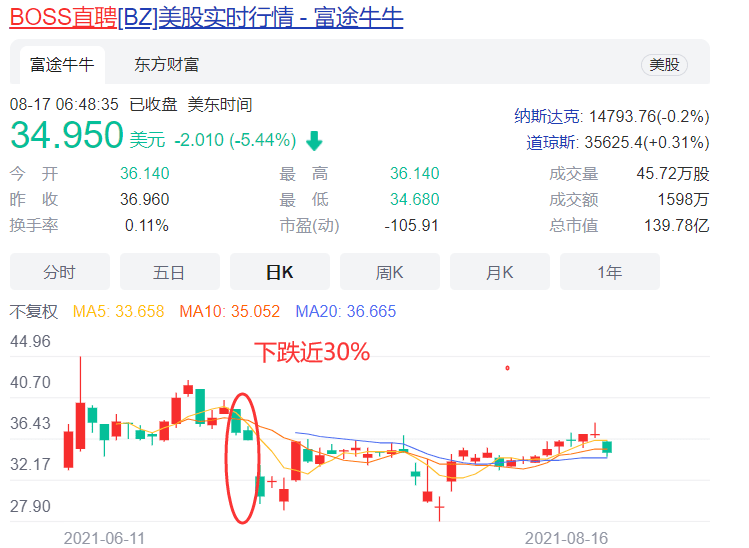This screenshot has height=548, width=749.
Task: Open the 纳斯达克 index quote
Action: (611, 116)
